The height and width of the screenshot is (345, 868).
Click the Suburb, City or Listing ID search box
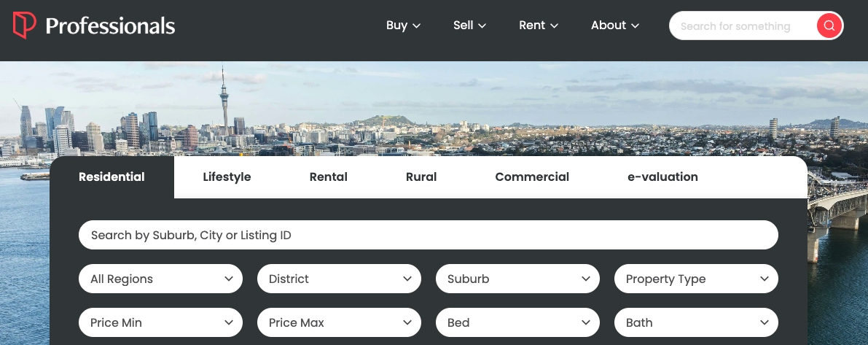coord(428,235)
